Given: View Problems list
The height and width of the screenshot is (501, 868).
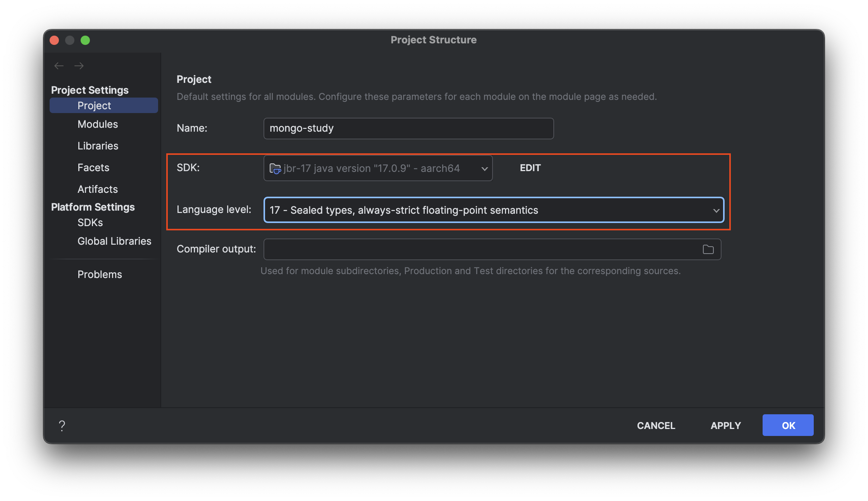Looking at the screenshot, I should 100,275.
